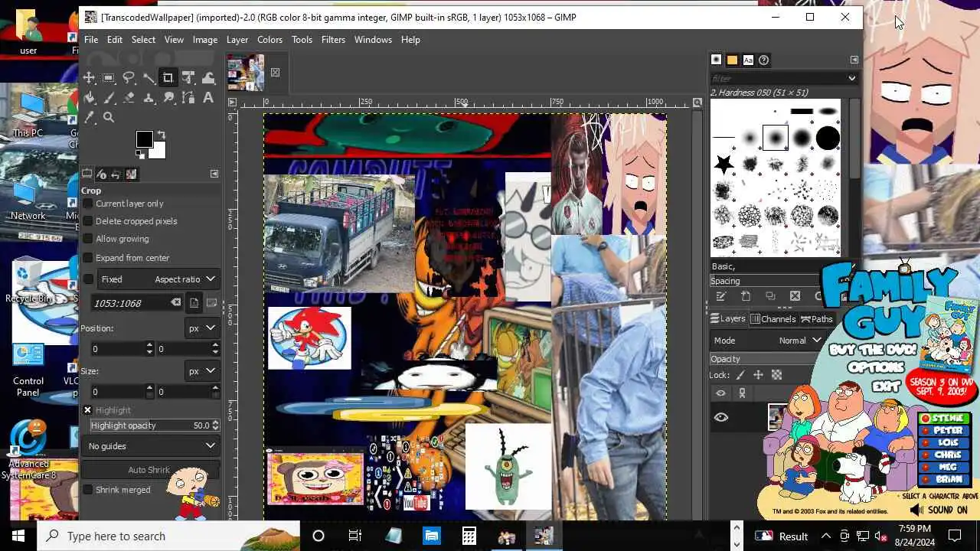Viewport: 980px width, 551px height.
Task: Click the foreground black color swatch
Action: (x=144, y=139)
